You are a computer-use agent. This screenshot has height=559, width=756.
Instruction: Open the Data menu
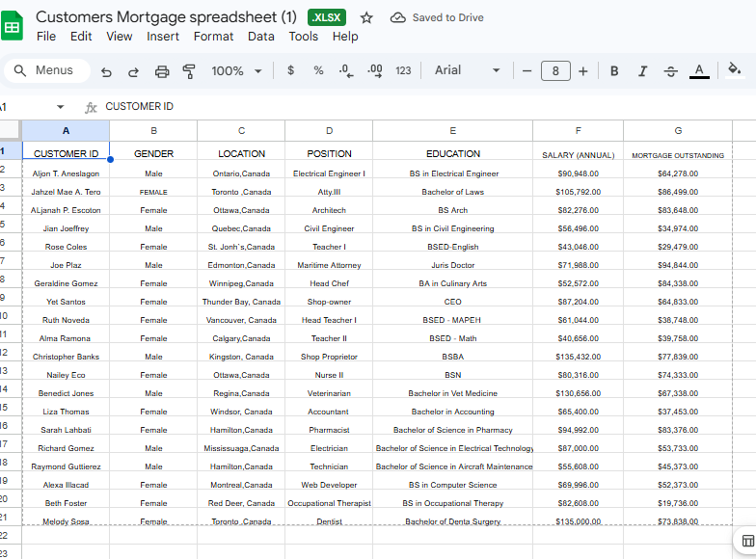pos(260,37)
